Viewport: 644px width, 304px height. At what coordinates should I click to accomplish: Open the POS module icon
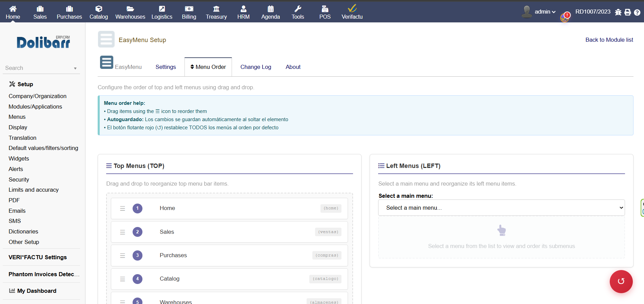pos(325,12)
